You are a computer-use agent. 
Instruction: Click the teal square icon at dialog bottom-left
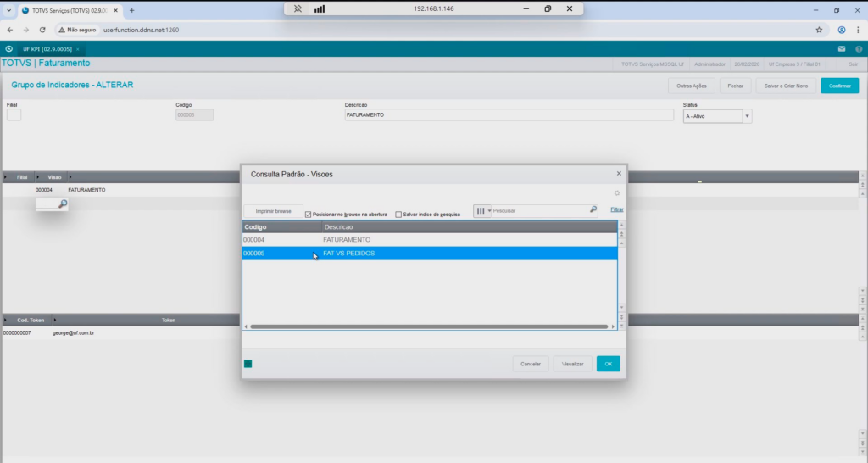point(248,364)
